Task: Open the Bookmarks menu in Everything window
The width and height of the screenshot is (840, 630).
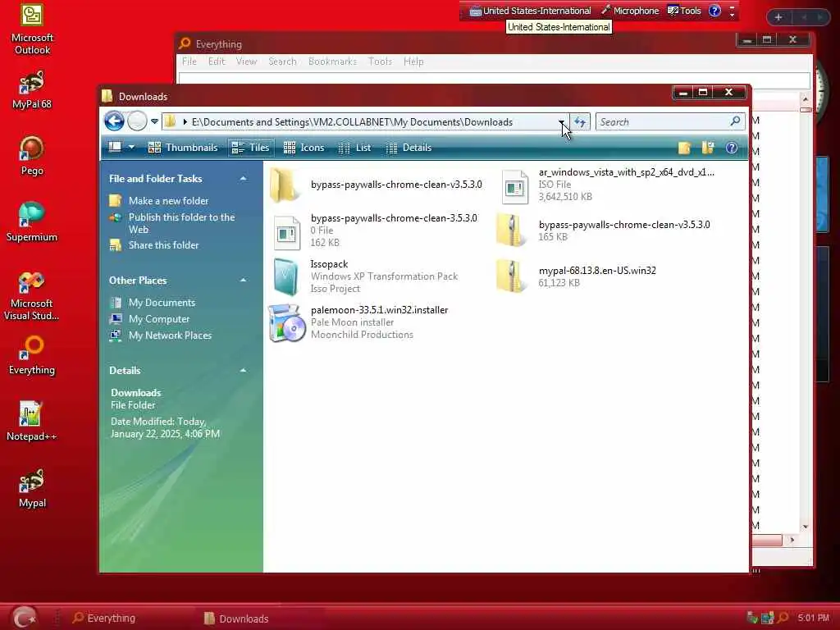Action: 333,62
